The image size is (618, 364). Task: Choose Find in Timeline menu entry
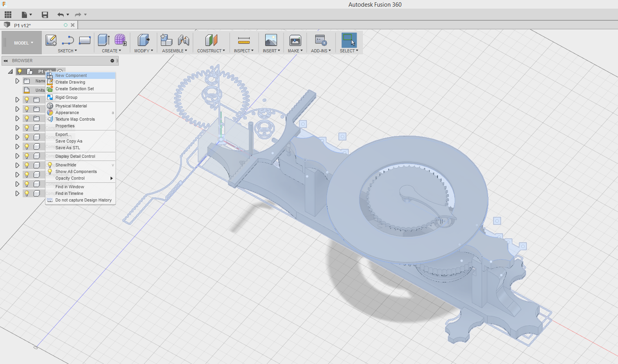pos(80,193)
